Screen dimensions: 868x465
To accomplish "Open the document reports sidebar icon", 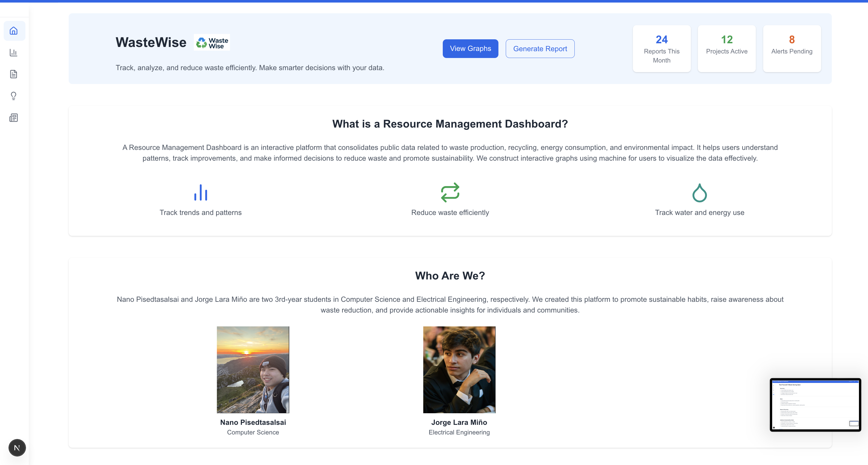I will point(14,74).
